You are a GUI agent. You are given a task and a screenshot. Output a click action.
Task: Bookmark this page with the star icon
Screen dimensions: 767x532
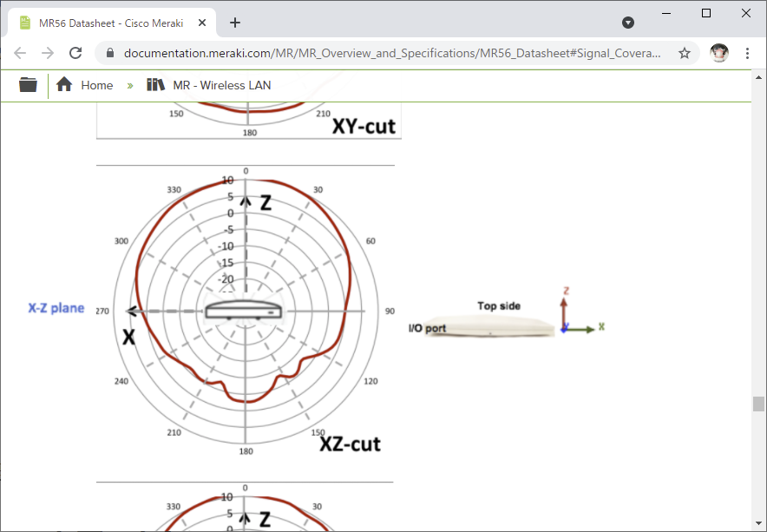coord(685,53)
